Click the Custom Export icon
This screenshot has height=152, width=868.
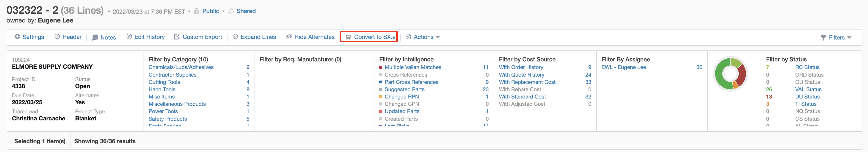(x=177, y=37)
